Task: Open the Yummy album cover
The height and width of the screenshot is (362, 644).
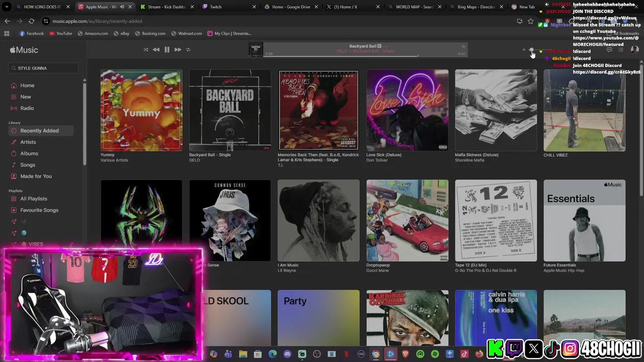Action: (141, 111)
